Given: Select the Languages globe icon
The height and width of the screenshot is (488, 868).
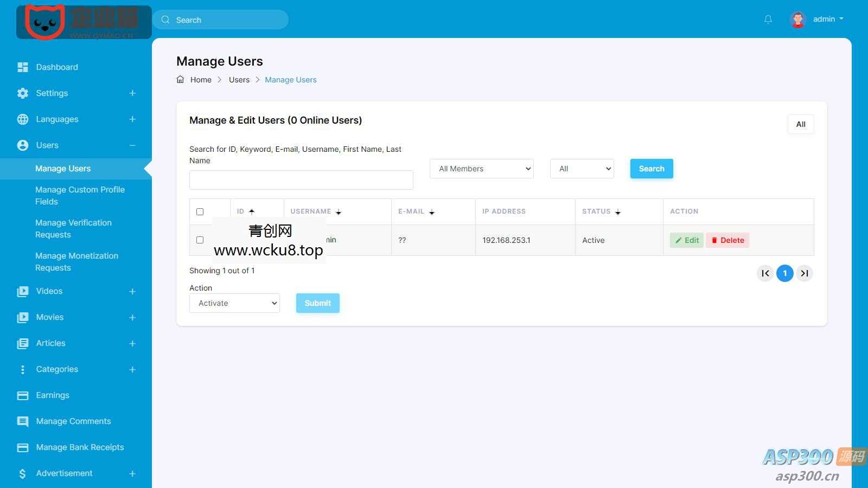Looking at the screenshot, I should click(x=22, y=119).
